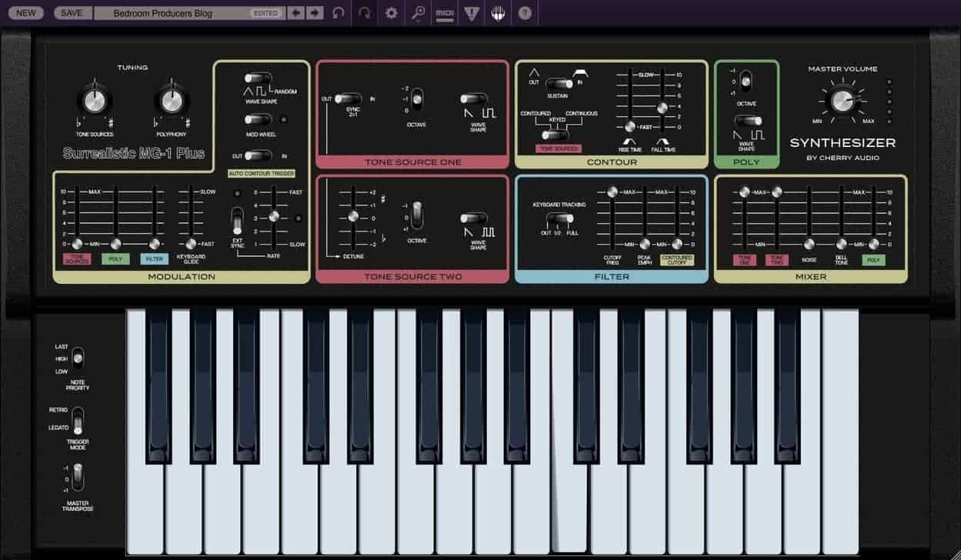Click the undo arrow icon

click(x=338, y=13)
